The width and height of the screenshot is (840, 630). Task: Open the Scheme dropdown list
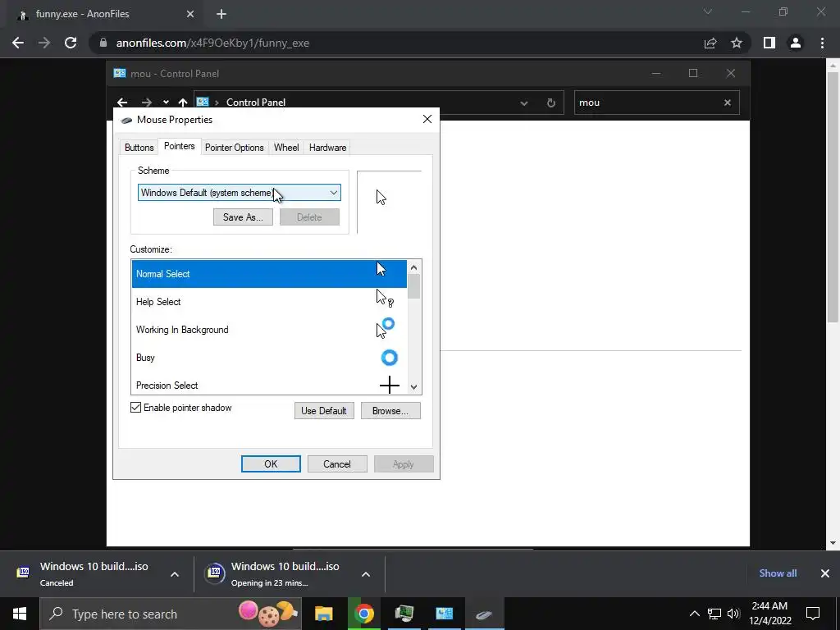pos(239,193)
